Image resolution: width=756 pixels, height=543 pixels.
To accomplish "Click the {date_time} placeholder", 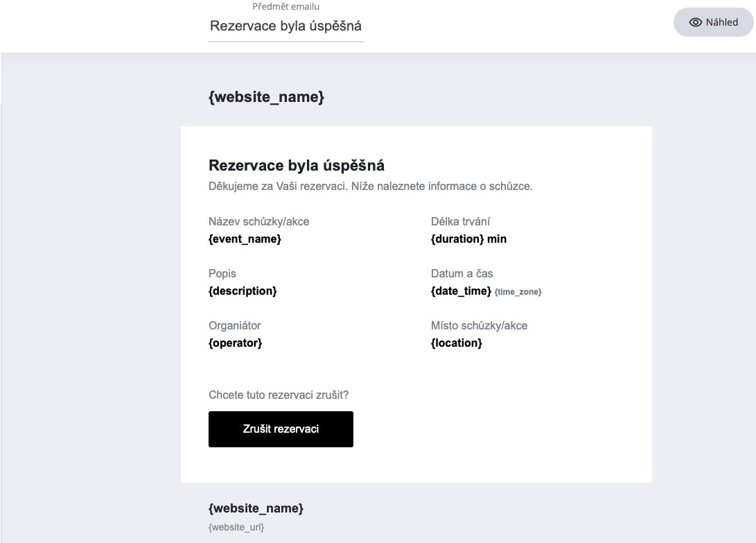I will point(461,291).
